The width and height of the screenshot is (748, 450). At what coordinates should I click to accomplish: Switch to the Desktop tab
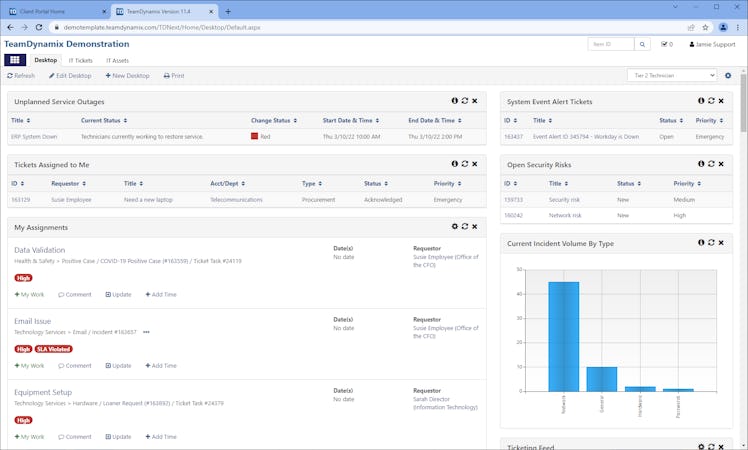[x=46, y=60]
